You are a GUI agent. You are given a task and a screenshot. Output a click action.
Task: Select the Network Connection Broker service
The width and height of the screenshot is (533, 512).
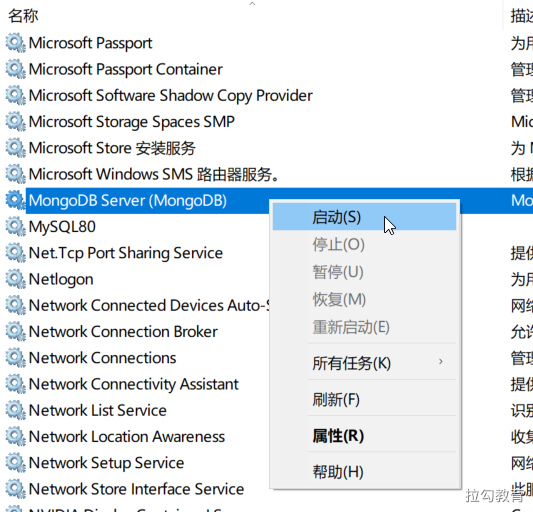(x=123, y=332)
